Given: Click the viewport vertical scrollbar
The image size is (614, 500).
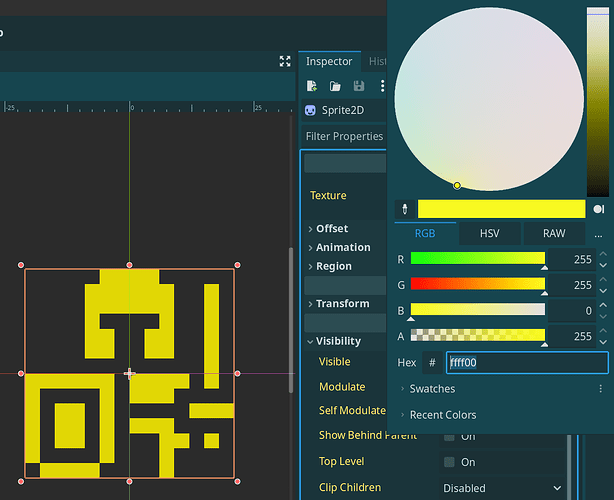Looking at the screenshot, I should pos(291,320).
